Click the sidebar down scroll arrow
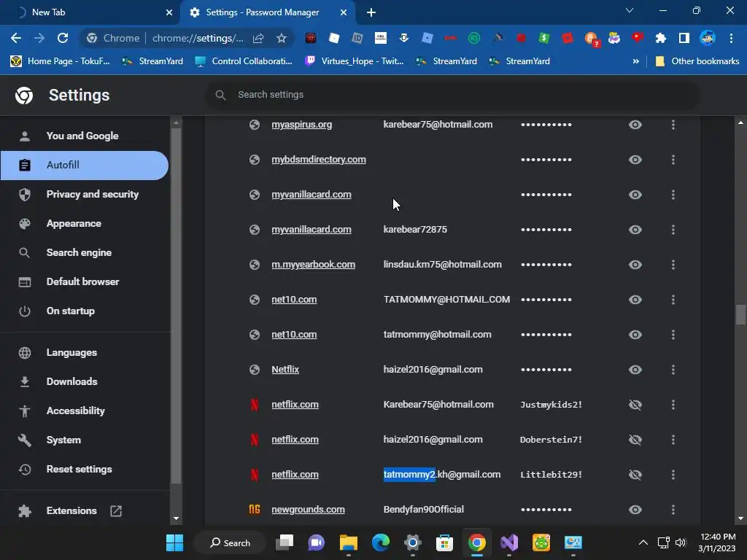The image size is (747, 560). [176, 518]
